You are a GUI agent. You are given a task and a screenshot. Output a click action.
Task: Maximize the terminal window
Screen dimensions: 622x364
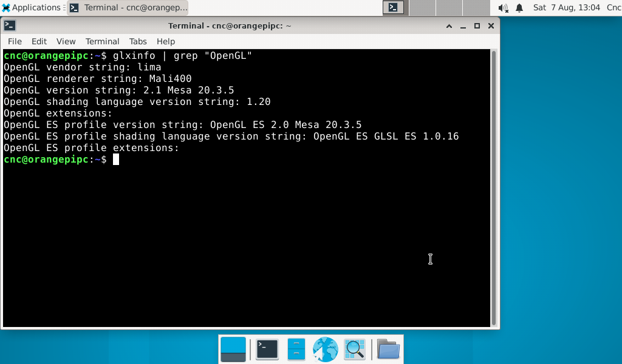(x=477, y=26)
